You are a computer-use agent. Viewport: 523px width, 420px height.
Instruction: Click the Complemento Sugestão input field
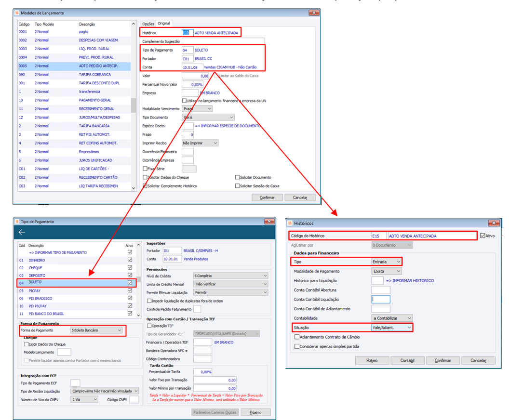point(223,41)
